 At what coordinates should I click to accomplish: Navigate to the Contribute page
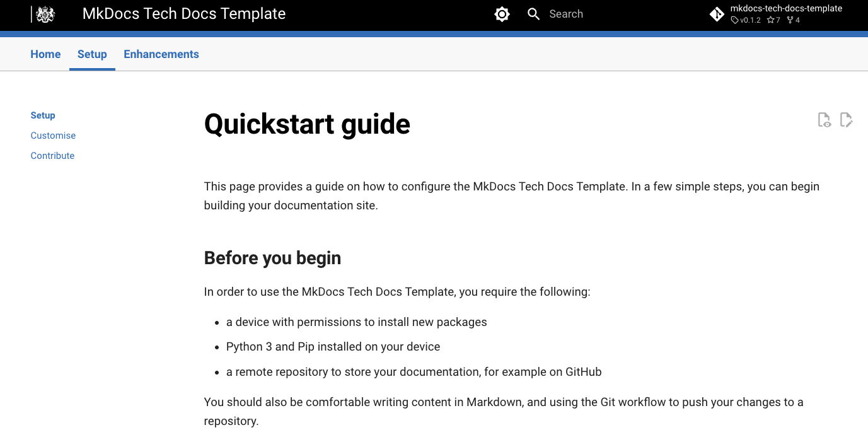[52, 156]
